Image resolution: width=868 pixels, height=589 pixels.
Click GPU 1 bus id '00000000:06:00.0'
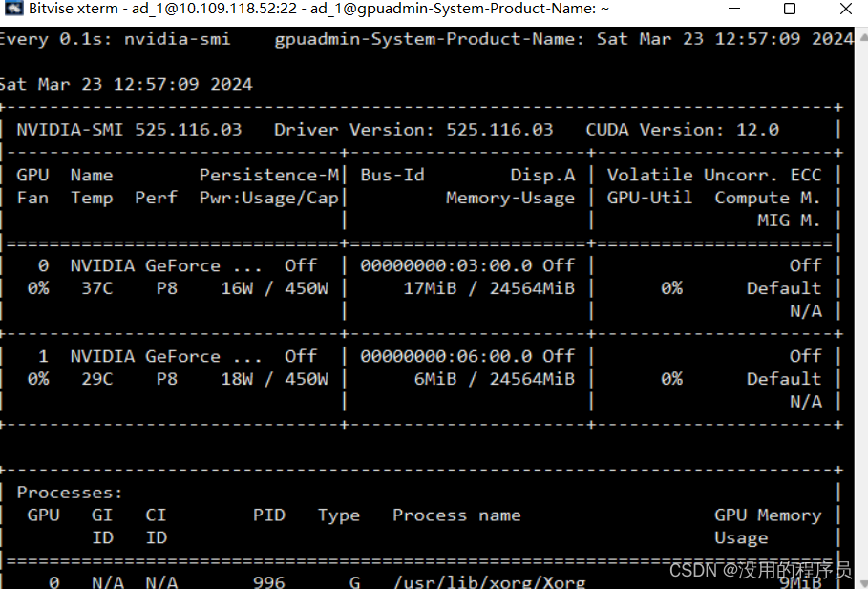[x=446, y=356]
